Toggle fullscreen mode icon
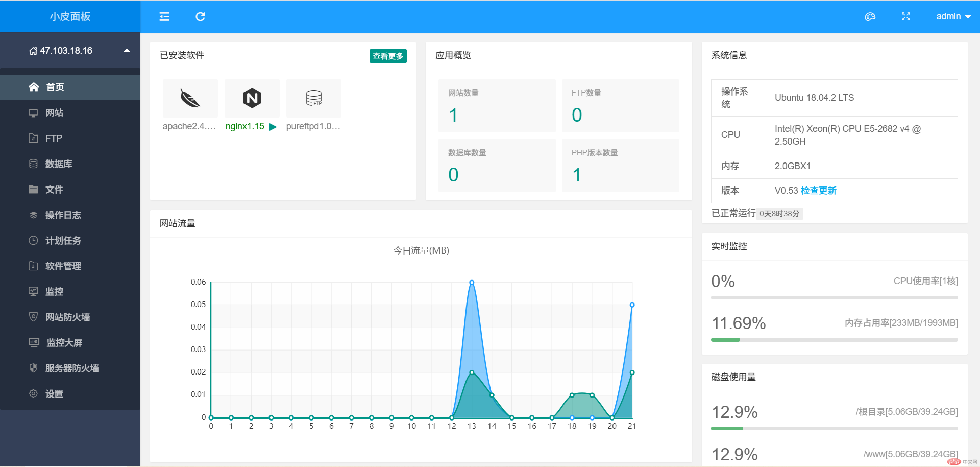The width and height of the screenshot is (980, 467). click(905, 17)
